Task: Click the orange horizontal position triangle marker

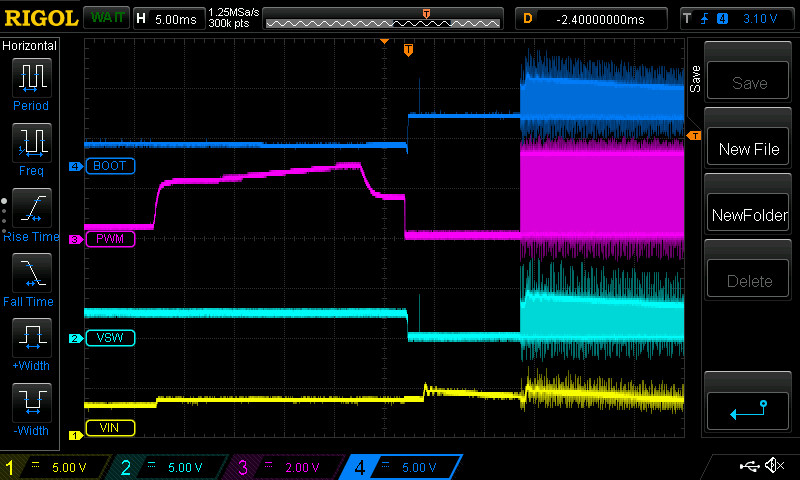Action: click(384, 41)
